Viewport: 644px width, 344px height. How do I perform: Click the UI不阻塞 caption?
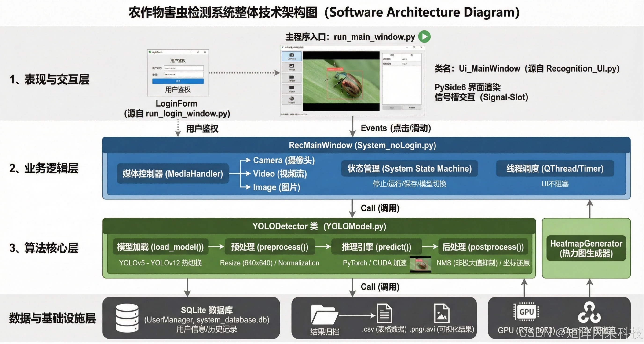click(555, 184)
